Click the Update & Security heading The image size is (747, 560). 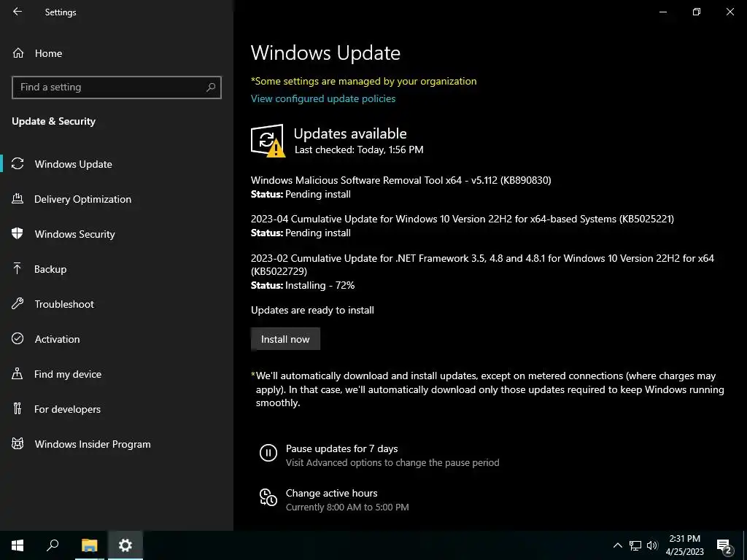point(53,121)
